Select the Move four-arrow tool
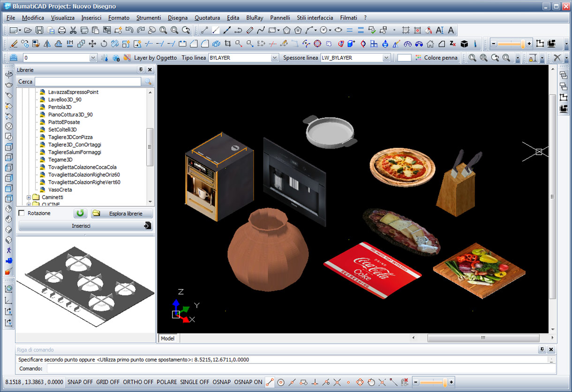This screenshot has height=392, width=572. pyautogui.click(x=92, y=44)
